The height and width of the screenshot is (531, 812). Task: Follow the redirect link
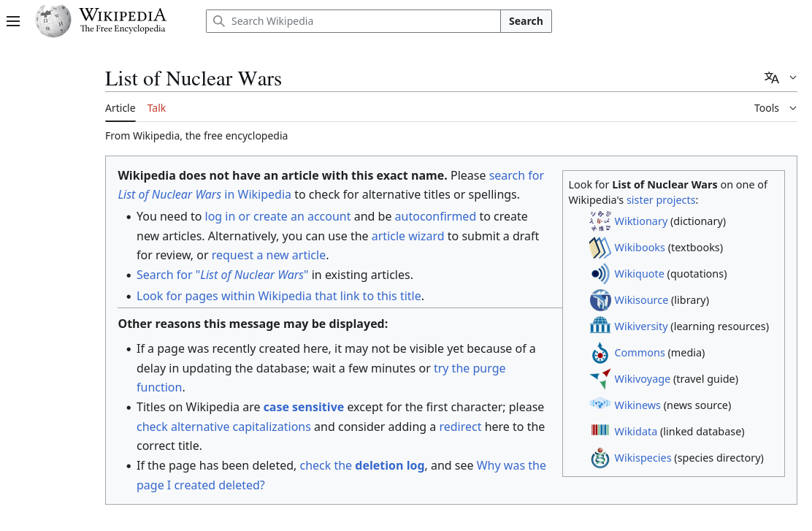[460, 427]
